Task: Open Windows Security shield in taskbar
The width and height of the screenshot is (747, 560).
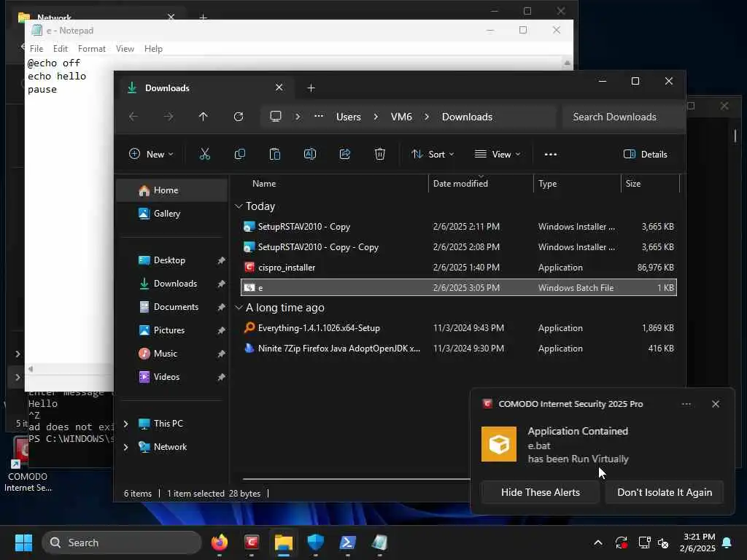Action: [x=315, y=542]
